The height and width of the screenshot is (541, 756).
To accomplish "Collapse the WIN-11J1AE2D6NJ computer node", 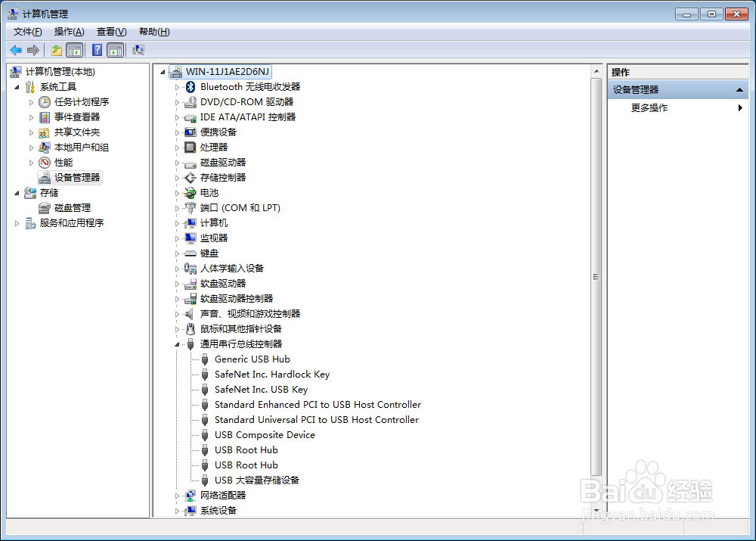I will pyautogui.click(x=163, y=73).
